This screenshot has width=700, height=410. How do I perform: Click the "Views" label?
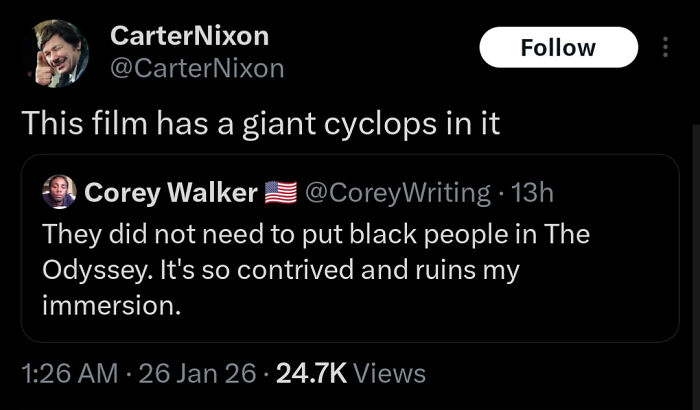(x=390, y=374)
